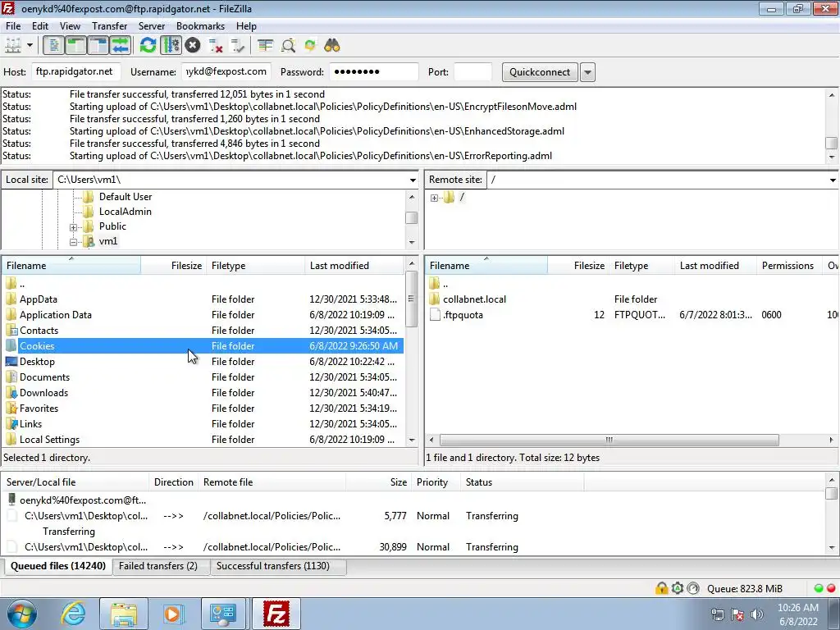Click the Port input field
Screen dimensions: 840x630
click(x=472, y=72)
